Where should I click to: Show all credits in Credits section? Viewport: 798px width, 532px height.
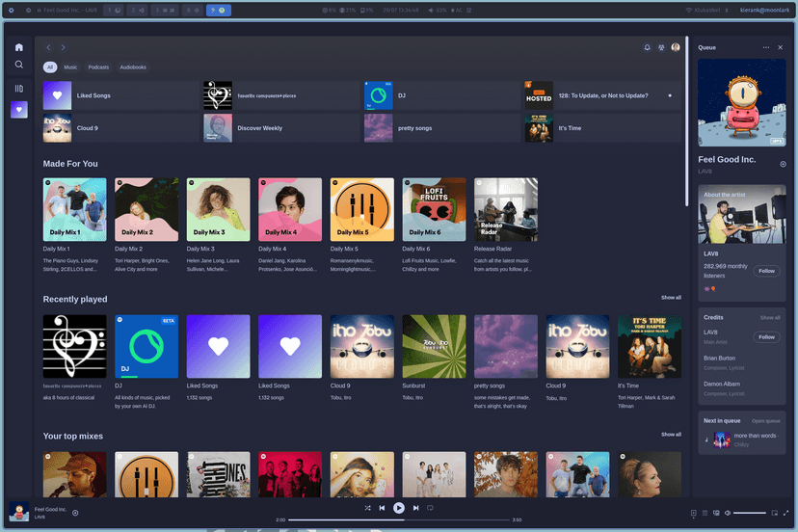pyautogui.click(x=770, y=317)
